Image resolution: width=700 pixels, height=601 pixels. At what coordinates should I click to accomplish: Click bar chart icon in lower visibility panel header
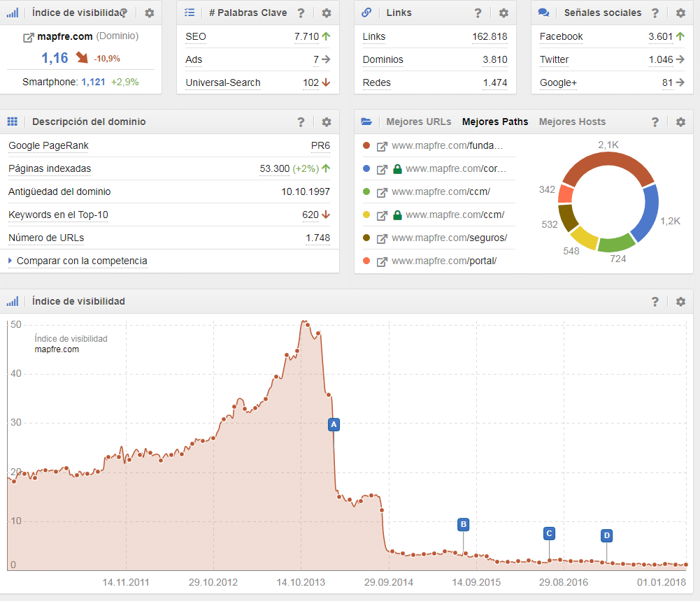[x=13, y=301]
